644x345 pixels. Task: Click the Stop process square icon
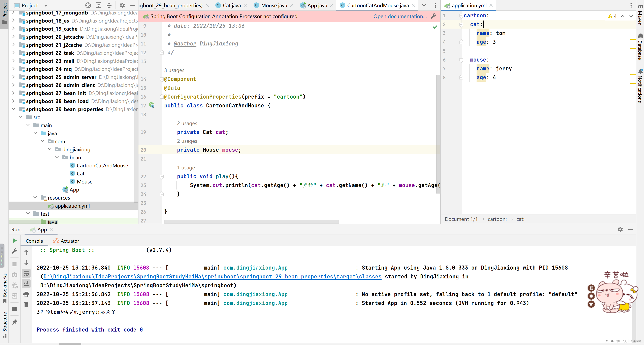click(x=14, y=264)
